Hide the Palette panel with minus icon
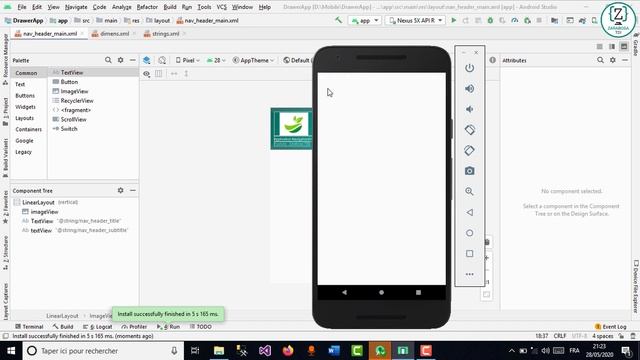Screen dimensions: 640x360 click(x=133, y=60)
